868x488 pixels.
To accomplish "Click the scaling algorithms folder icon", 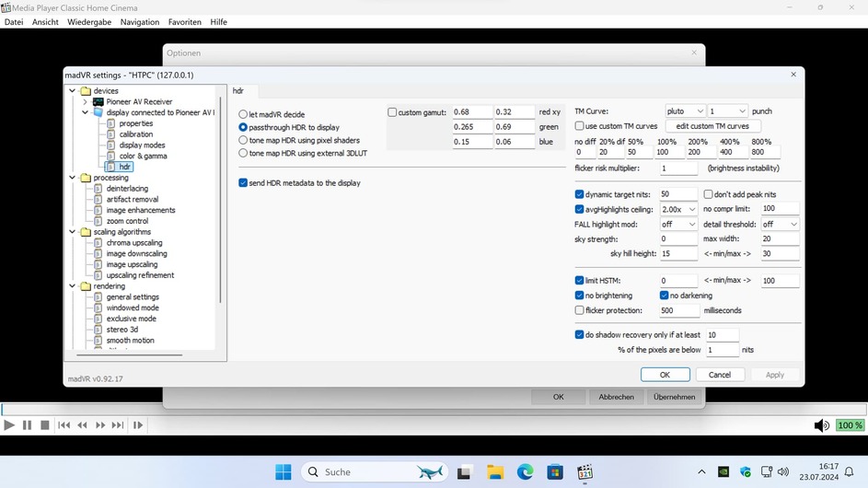I will (86, 232).
